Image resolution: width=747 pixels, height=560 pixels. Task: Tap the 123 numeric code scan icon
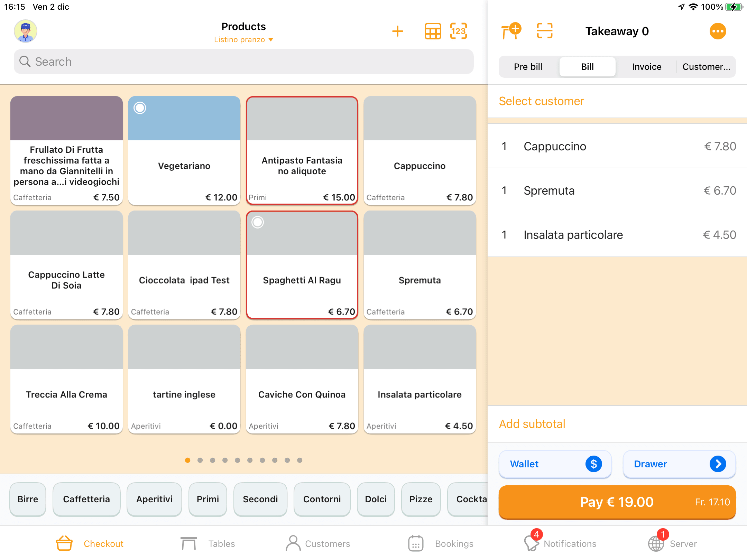(x=459, y=31)
